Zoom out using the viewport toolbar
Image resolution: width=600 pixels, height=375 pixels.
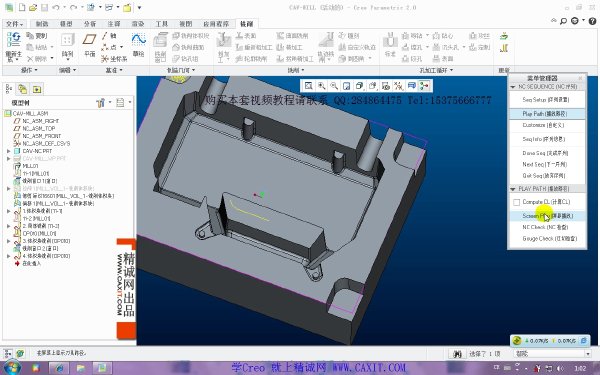pyautogui.click(x=334, y=86)
